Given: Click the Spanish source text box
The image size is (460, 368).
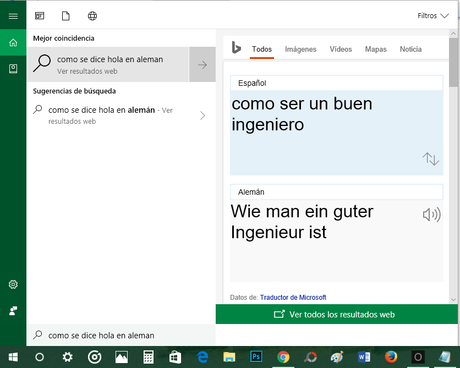Looking at the screenshot, I should 336,132.
